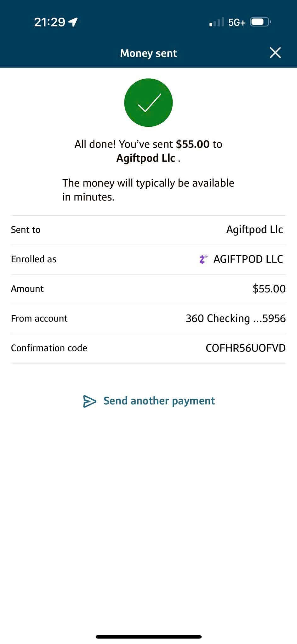Tap the 360 Checking ...5956 account value
This screenshot has height=644, width=297.
click(x=236, y=319)
